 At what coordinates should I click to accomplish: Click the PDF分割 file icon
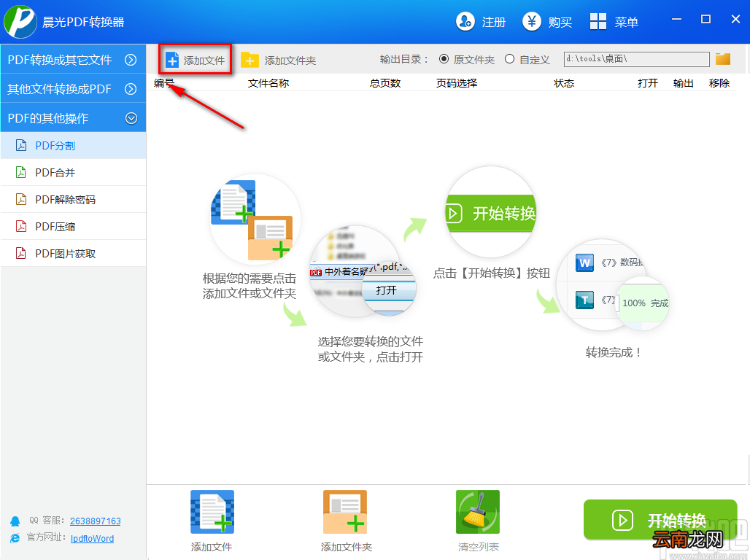point(21,145)
